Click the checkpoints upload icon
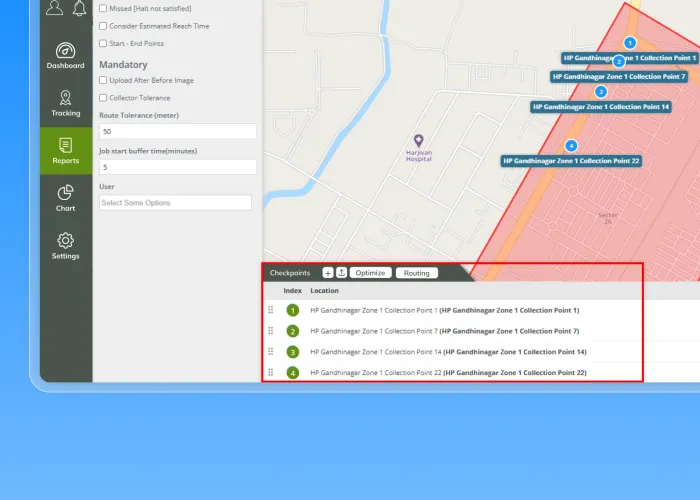This screenshot has height=500, width=700. 341,273
